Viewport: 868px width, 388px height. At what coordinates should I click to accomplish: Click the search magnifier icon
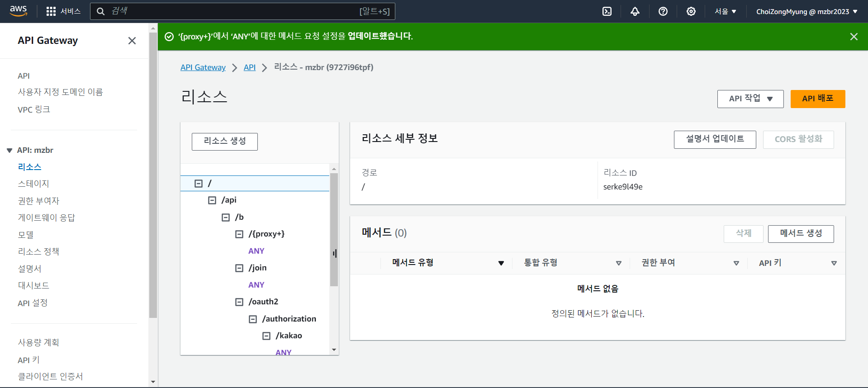click(101, 11)
